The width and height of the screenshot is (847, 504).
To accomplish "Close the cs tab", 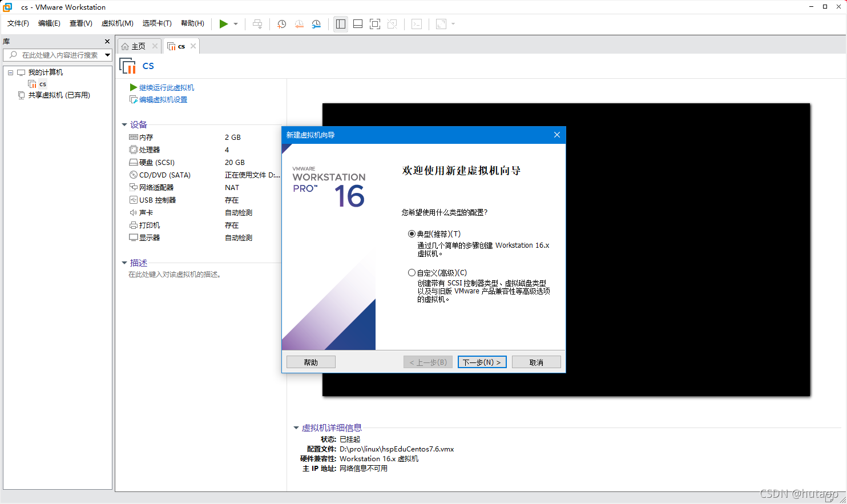I will click(193, 46).
